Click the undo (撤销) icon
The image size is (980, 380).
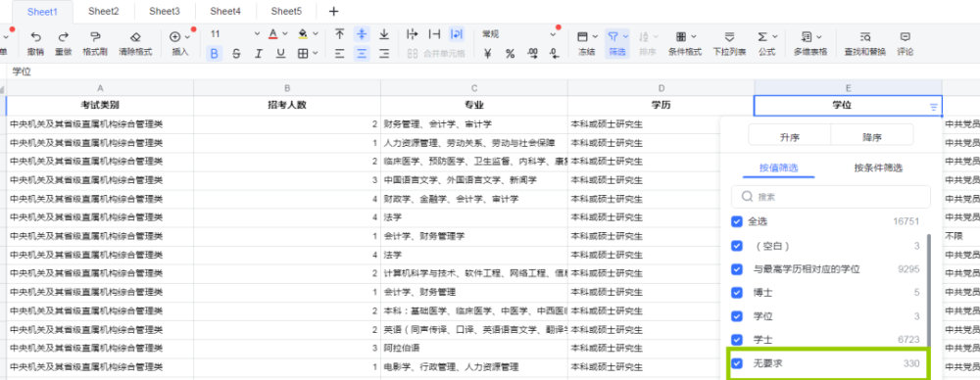click(x=36, y=36)
